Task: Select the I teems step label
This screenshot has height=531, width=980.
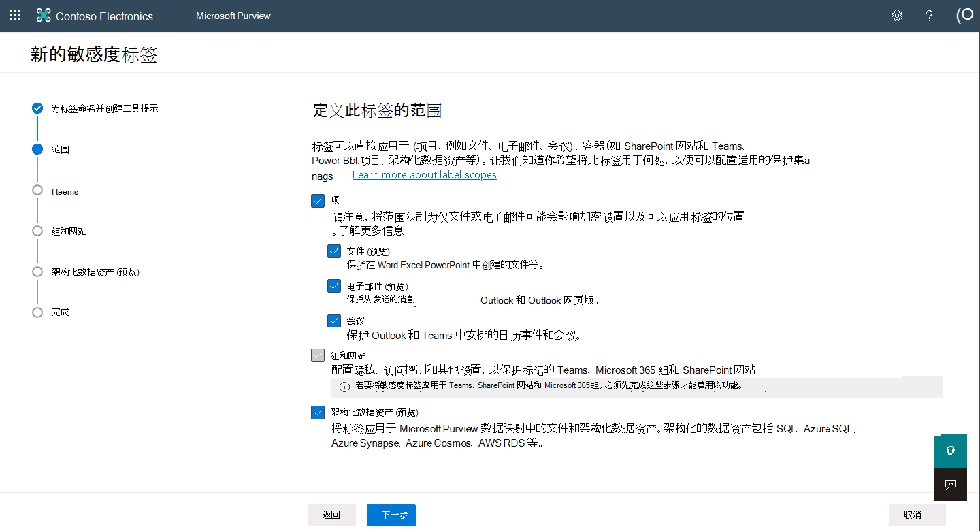Action: point(65,192)
